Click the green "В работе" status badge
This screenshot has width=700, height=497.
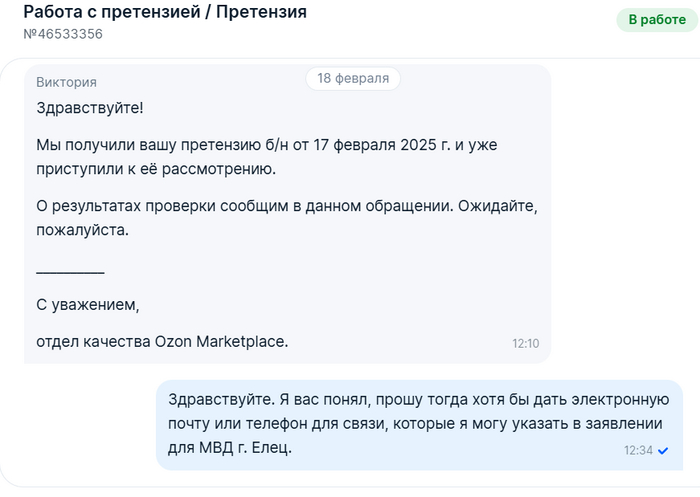tap(657, 20)
